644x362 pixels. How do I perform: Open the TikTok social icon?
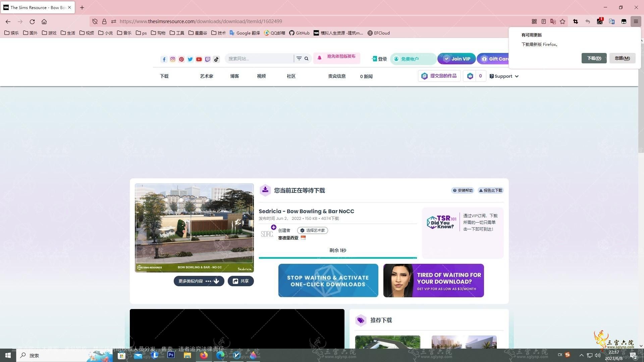coord(216,59)
